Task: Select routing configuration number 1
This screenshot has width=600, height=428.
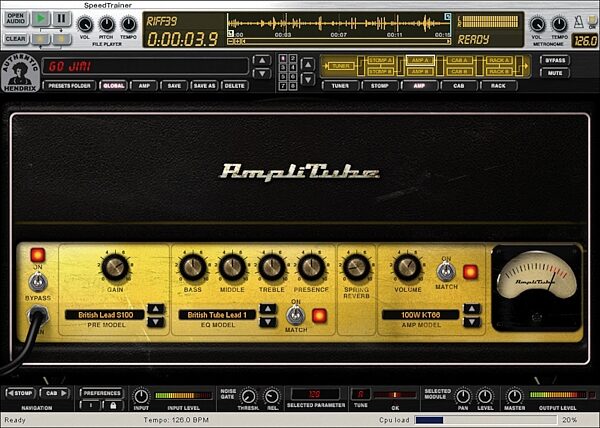Action: pyautogui.click(x=283, y=59)
